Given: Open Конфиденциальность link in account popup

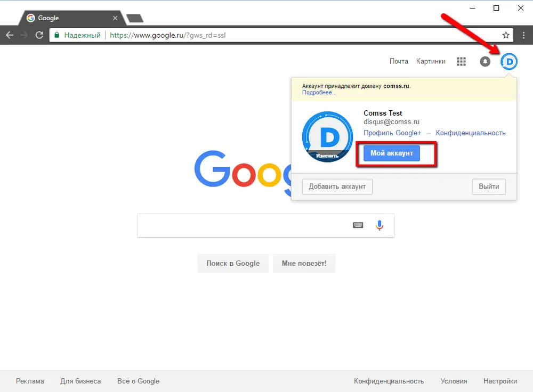Looking at the screenshot, I should (471, 133).
